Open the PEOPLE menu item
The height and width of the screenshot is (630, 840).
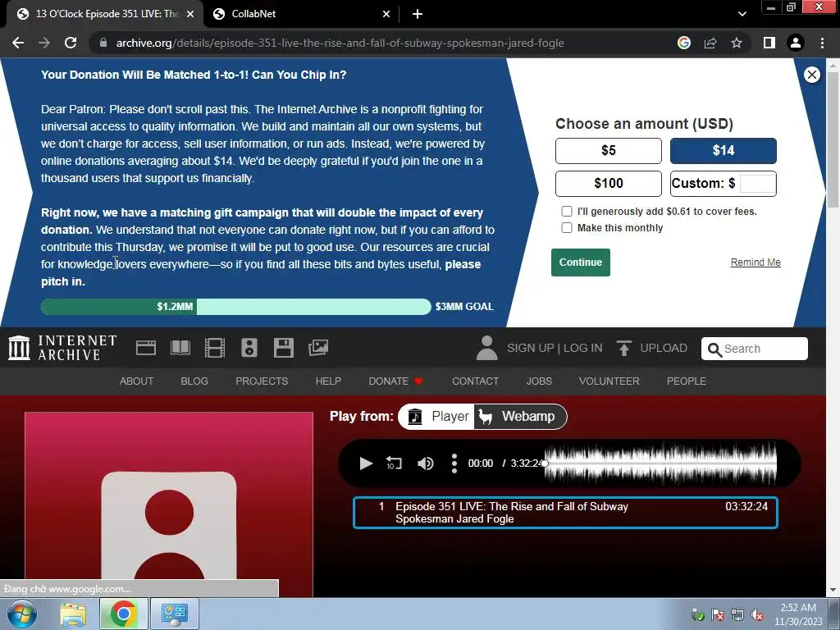687,381
